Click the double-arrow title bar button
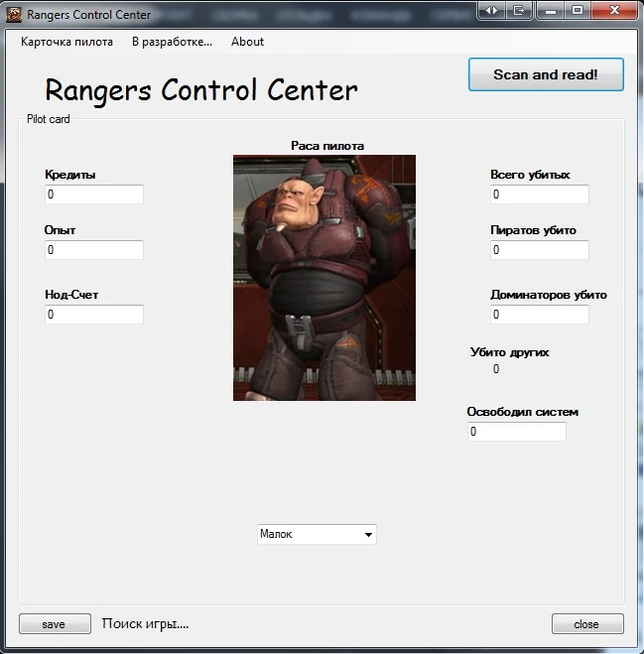644x654 pixels. click(x=491, y=11)
